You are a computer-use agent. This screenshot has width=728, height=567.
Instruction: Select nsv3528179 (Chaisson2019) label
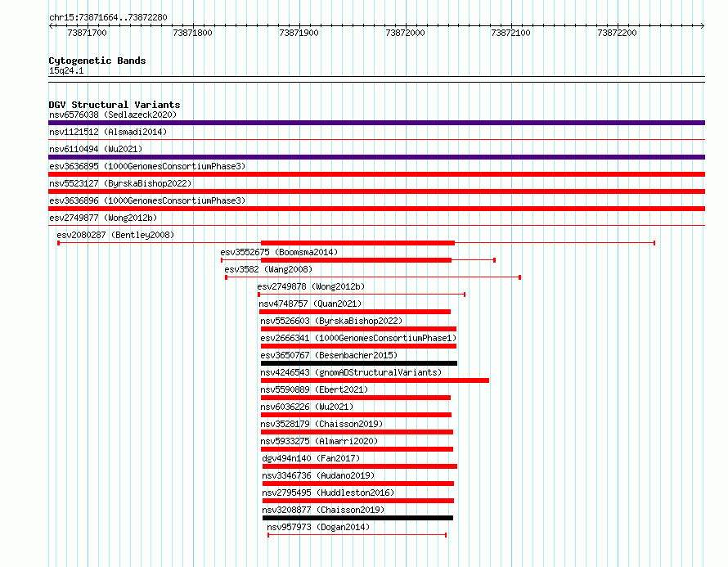[x=321, y=424]
